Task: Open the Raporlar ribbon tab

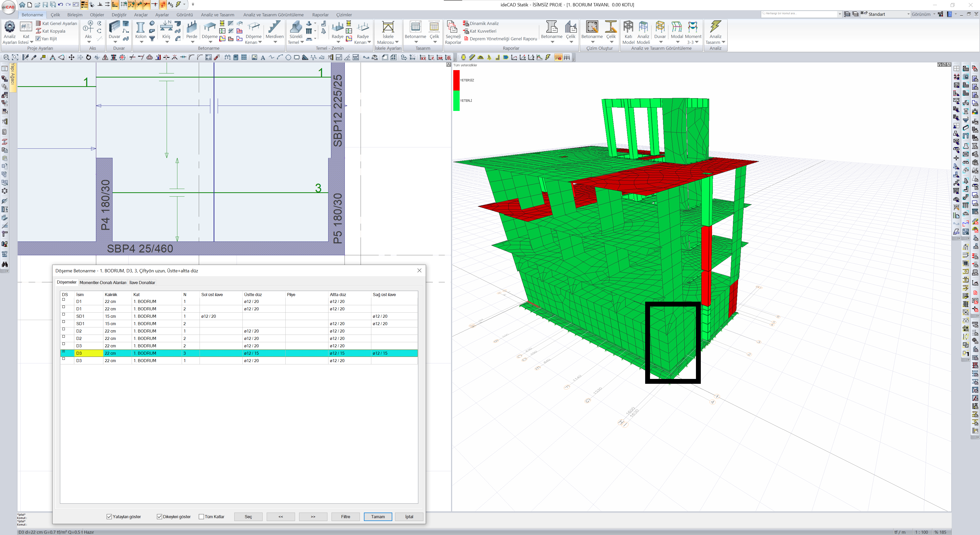Action: coord(320,15)
